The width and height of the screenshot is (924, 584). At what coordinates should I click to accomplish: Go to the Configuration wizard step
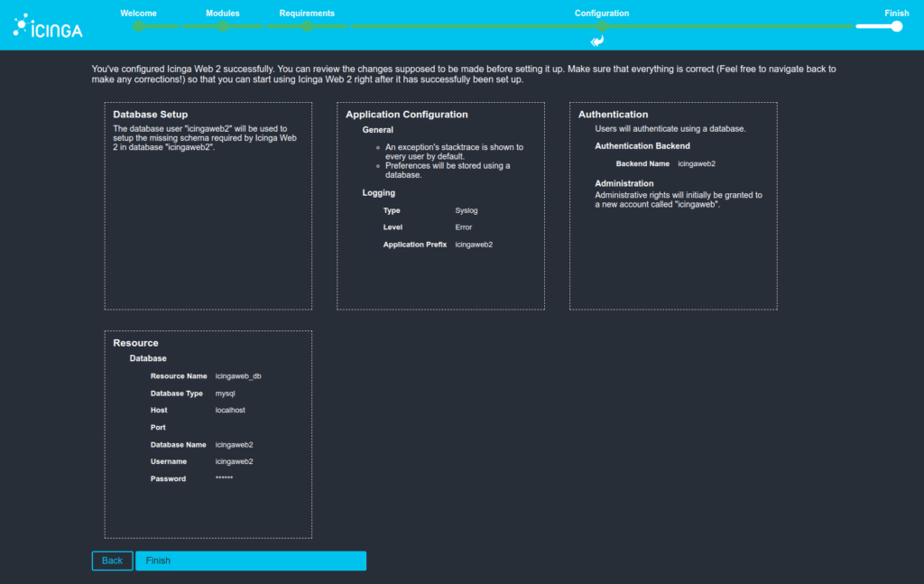602,13
